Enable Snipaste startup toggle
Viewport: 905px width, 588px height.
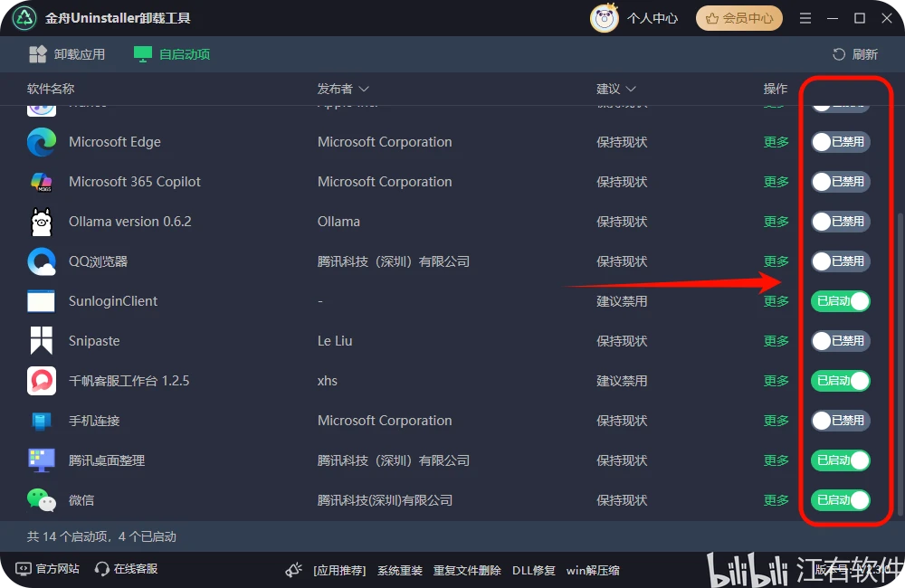tap(841, 341)
